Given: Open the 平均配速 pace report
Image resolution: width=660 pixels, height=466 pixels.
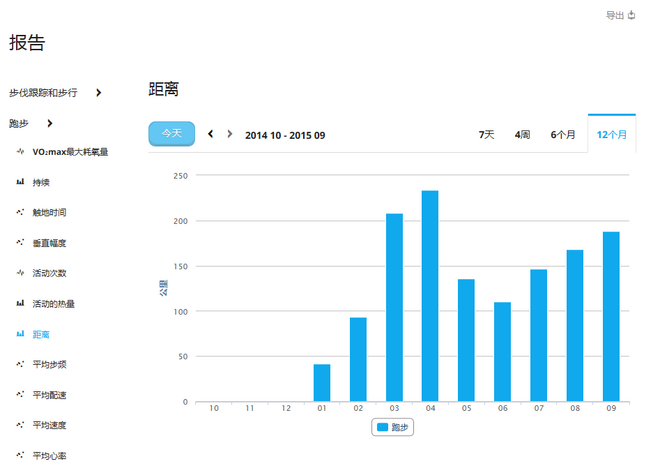Looking at the screenshot, I should [x=49, y=395].
